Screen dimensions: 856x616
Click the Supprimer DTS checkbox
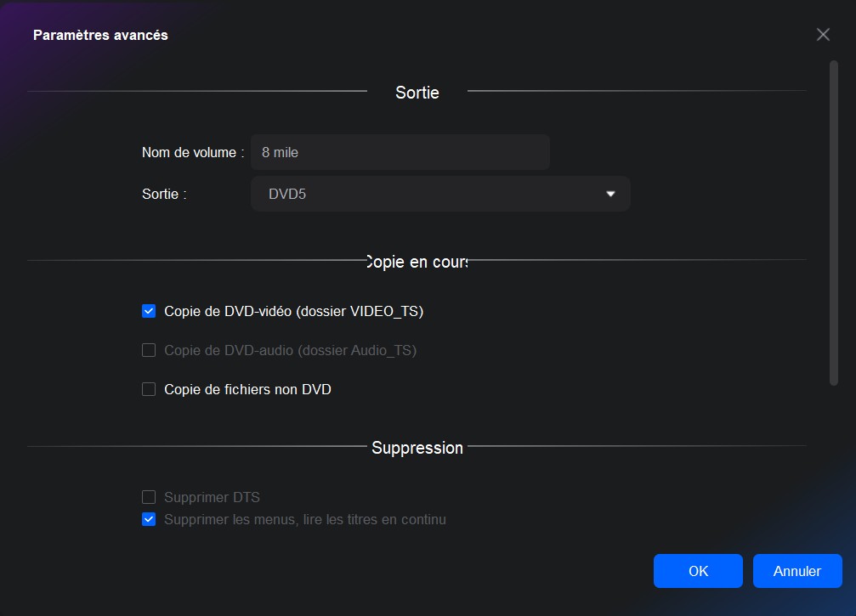149,497
